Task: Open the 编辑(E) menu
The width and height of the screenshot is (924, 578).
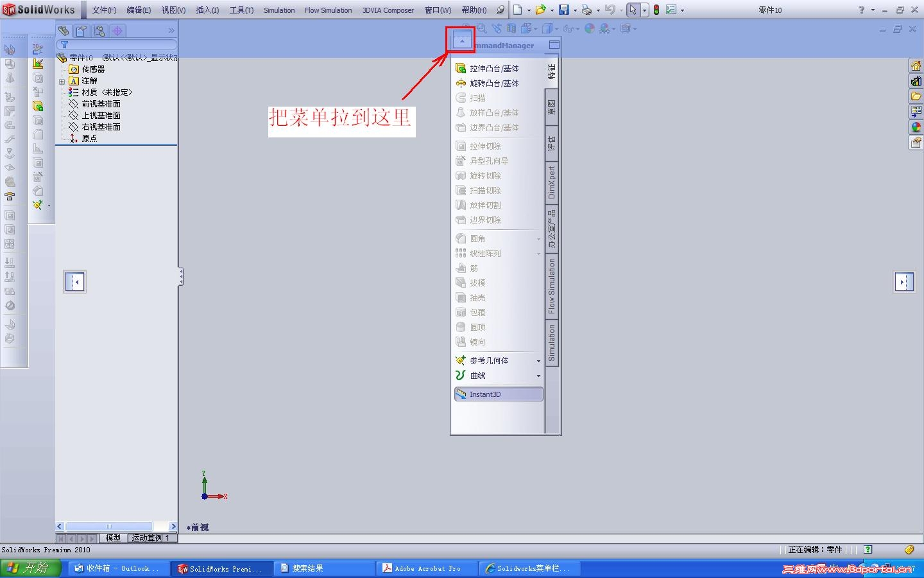Action: [139, 10]
